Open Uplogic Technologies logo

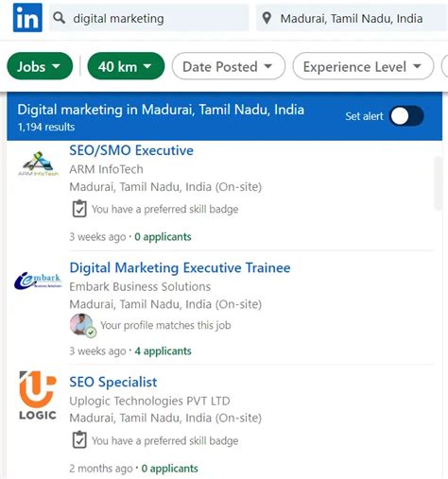pos(38,395)
